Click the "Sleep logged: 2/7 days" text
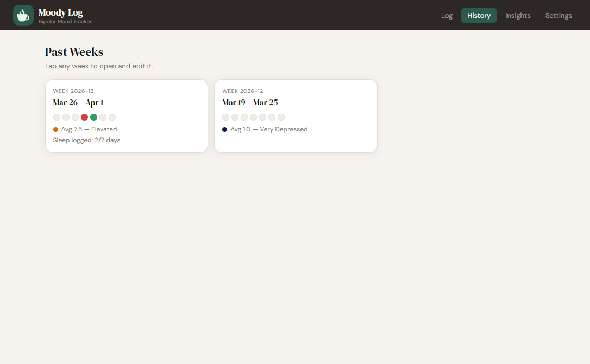The image size is (590, 364). tap(86, 140)
